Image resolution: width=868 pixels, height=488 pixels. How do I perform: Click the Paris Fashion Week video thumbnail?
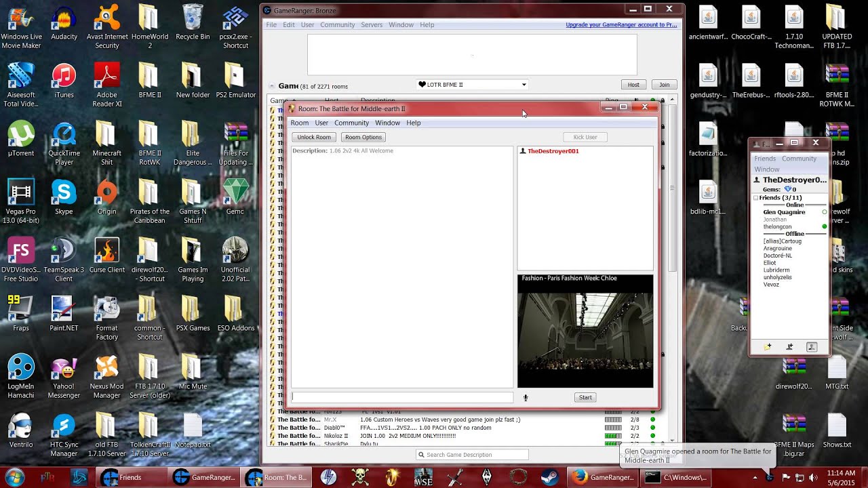pos(585,331)
